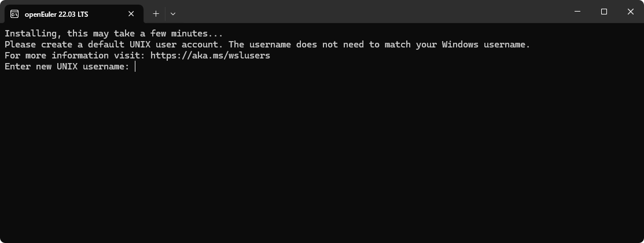Close the Windows Terminal window

[631, 12]
